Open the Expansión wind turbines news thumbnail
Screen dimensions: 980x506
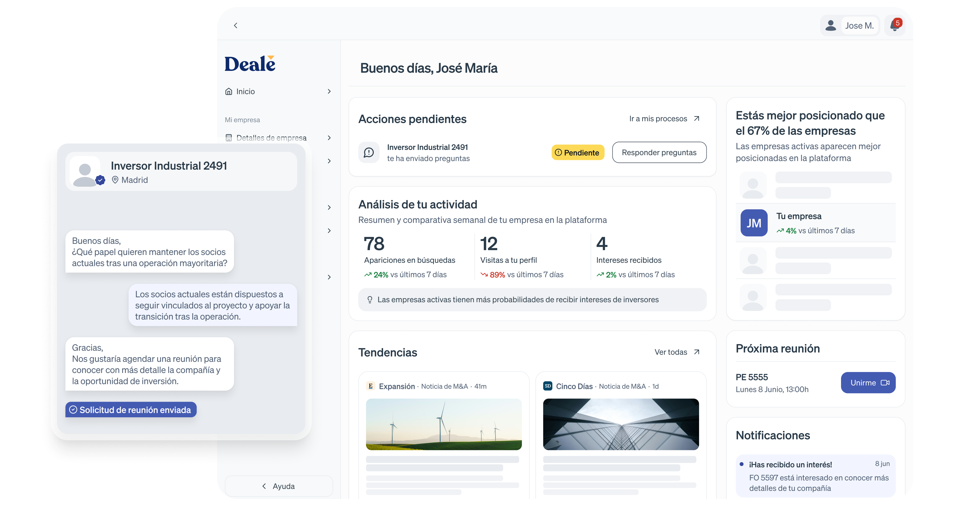(444, 424)
